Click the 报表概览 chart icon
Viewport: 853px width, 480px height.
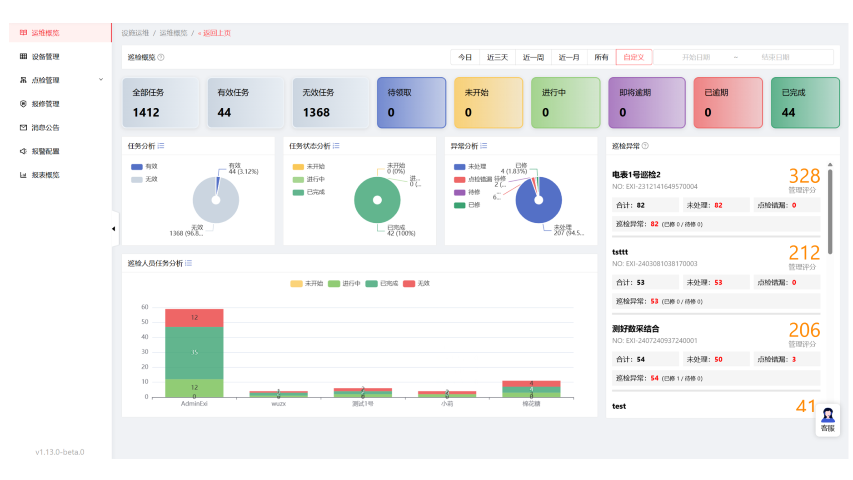click(x=23, y=174)
